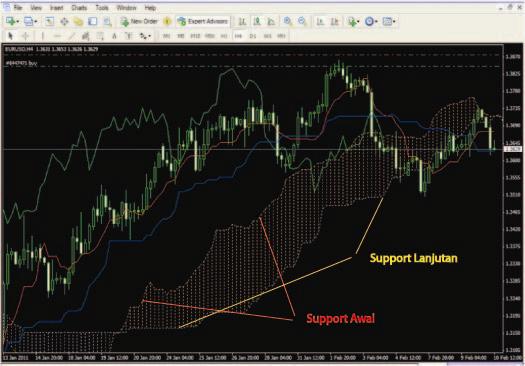The image size is (525, 366).
Task: Click the application icon left of File
Action: pyautogui.click(x=6, y=7)
